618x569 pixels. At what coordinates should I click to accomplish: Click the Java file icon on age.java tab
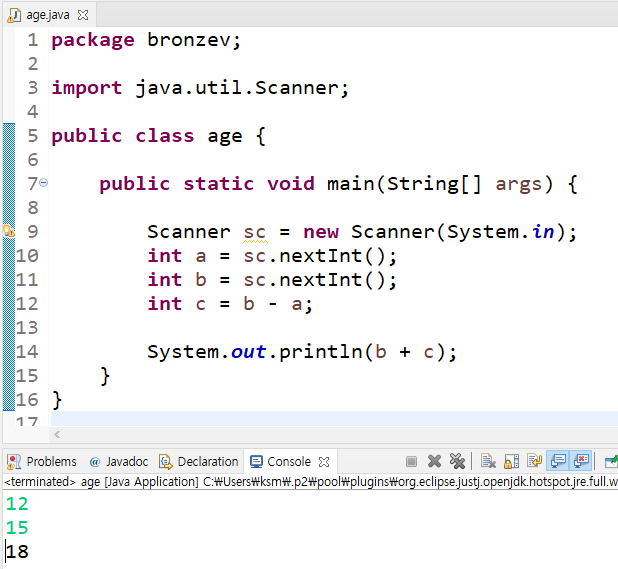pyautogui.click(x=14, y=15)
